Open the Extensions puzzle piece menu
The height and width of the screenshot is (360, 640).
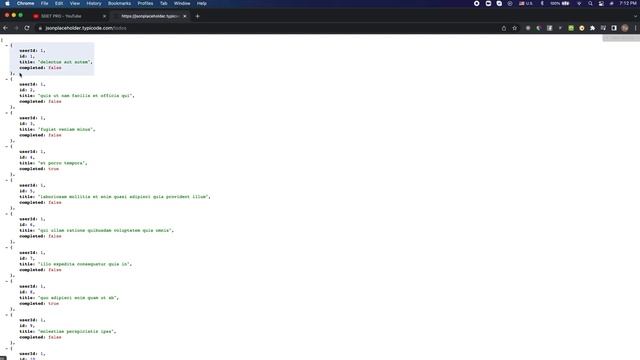coord(592,28)
